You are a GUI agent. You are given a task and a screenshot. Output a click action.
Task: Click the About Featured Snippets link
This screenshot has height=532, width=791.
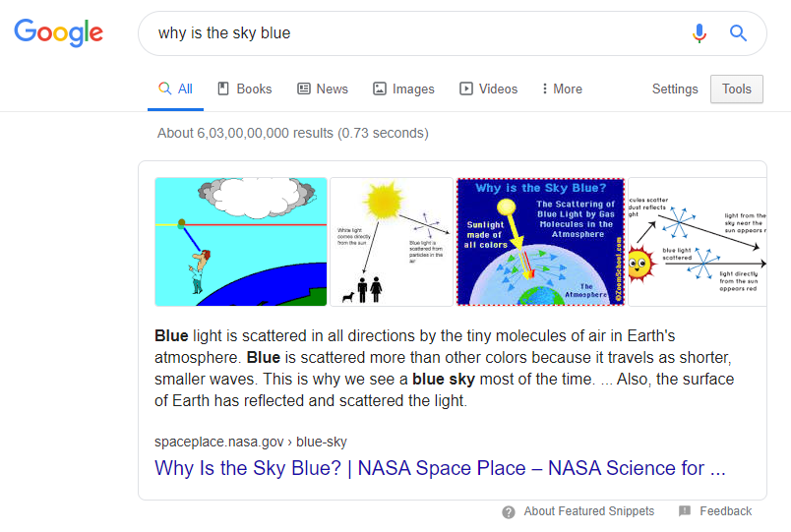(588, 511)
